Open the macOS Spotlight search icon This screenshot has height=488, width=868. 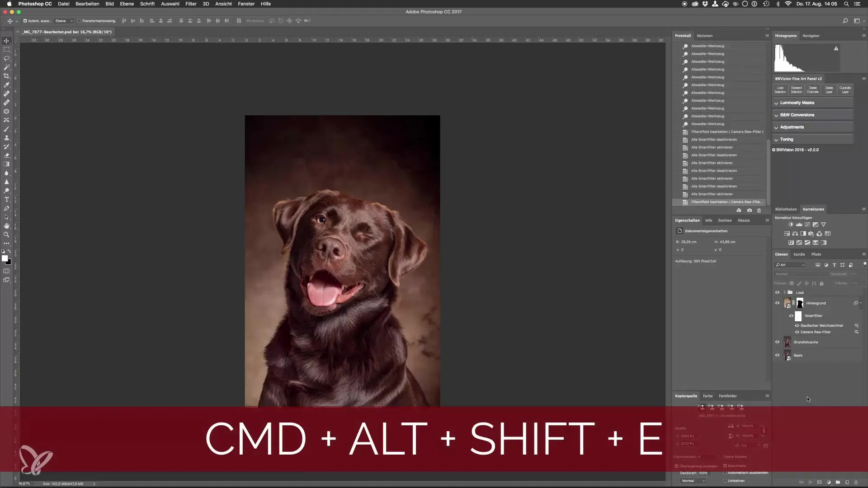click(846, 4)
